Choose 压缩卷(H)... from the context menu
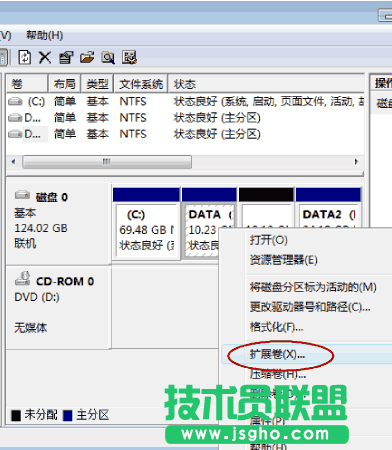This screenshot has height=450, width=392. point(278,374)
